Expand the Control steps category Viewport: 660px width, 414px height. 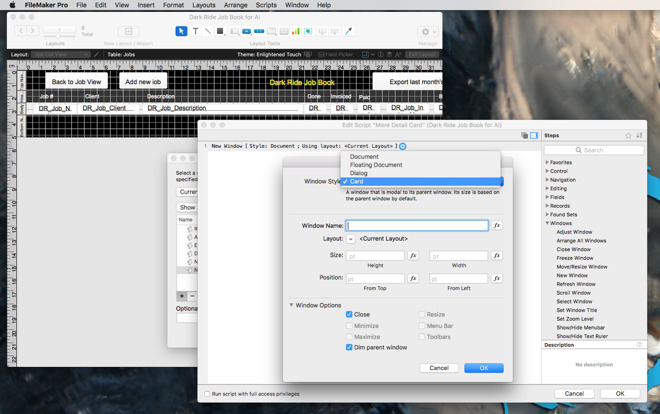tap(547, 171)
